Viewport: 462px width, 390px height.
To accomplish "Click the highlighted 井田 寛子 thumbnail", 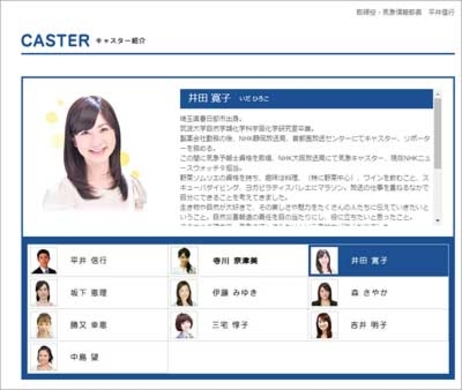I will click(x=324, y=261).
